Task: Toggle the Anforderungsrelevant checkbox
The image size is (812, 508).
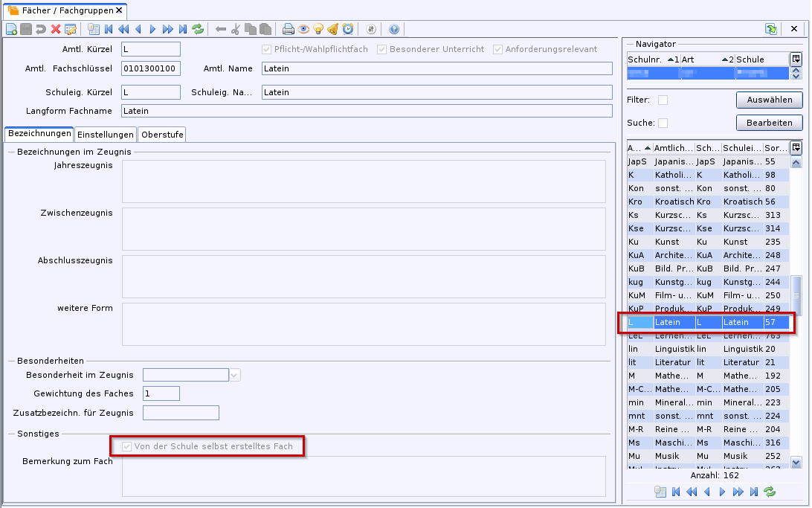Action: pos(497,49)
